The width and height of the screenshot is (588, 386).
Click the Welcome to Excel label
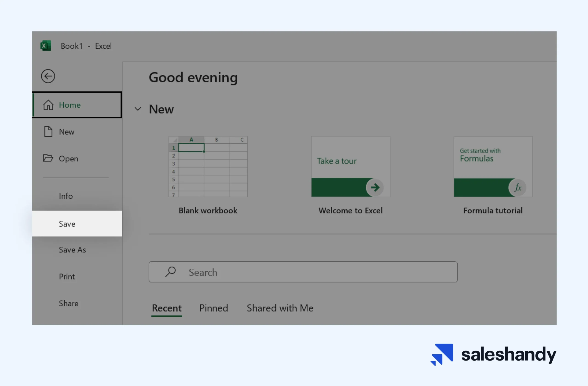pos(351,211)
